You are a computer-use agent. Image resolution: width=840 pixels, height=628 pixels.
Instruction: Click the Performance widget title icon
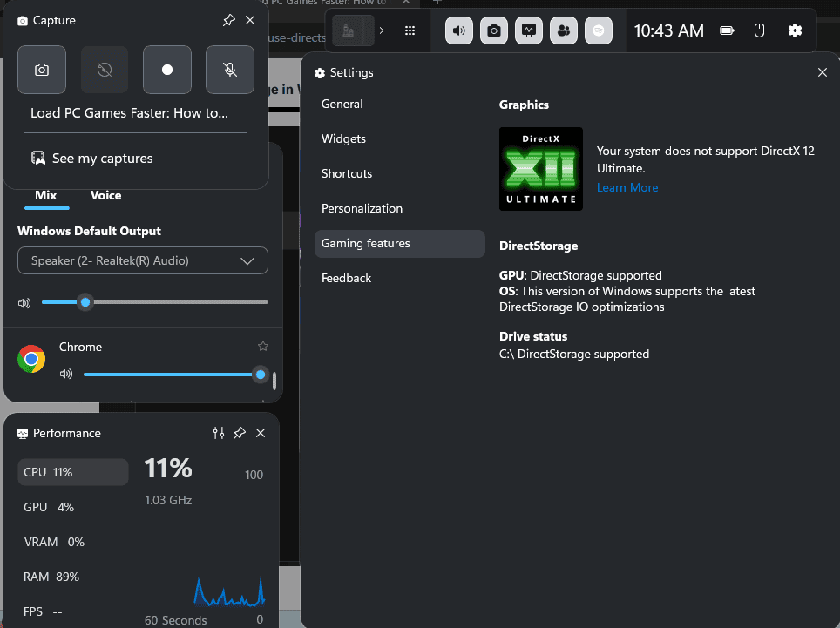[23, 434]
